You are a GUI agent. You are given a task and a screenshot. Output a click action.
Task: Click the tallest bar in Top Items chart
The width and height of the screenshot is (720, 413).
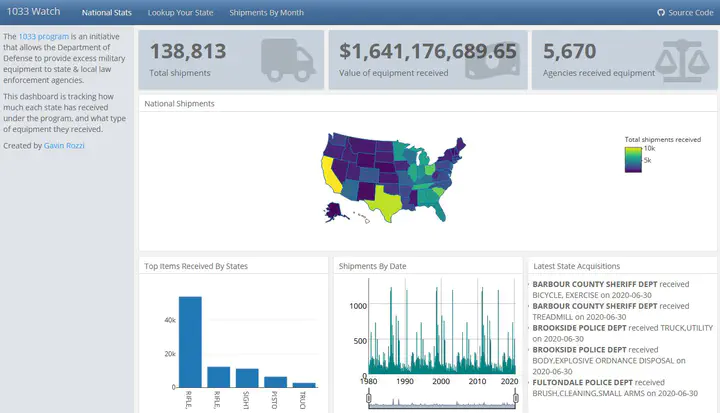pyautogui.click(x=190, y=342)
